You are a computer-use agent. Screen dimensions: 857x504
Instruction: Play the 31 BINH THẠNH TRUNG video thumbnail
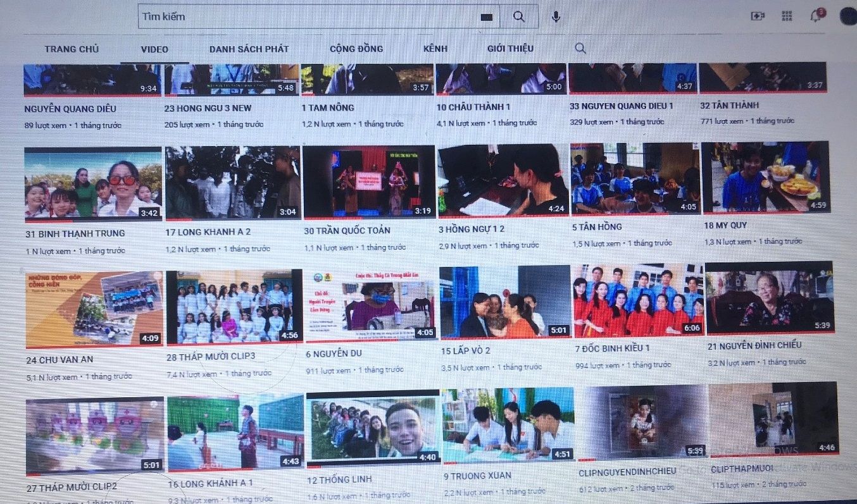point(93,183)
